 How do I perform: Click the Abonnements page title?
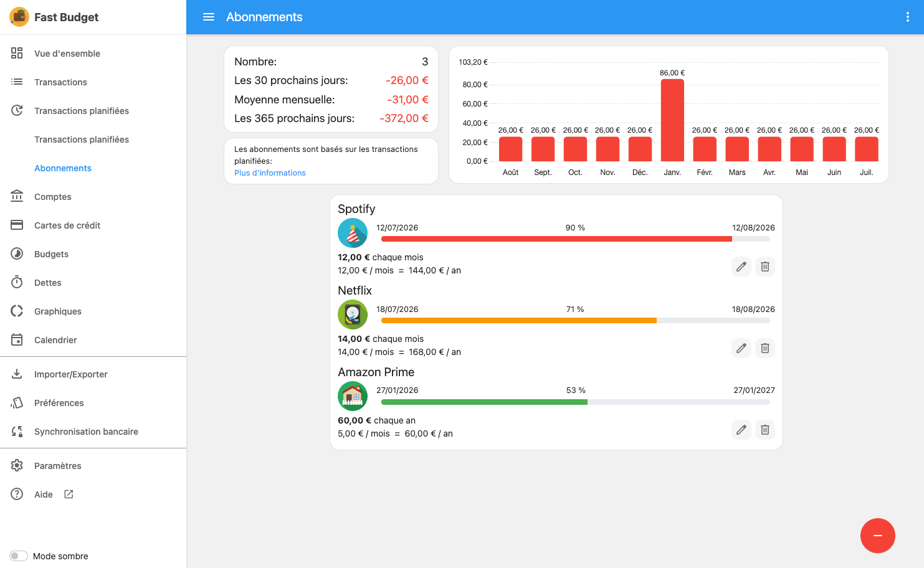(x=264, y=17)
